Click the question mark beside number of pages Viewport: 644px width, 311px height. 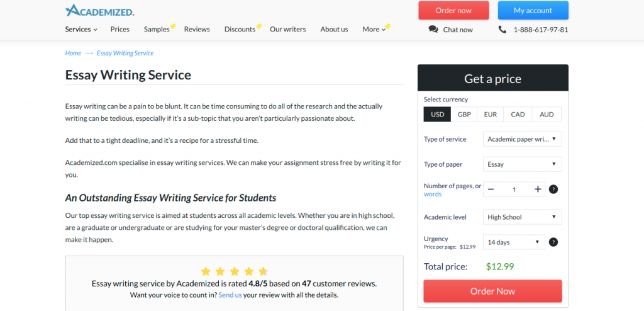[553, 189]
